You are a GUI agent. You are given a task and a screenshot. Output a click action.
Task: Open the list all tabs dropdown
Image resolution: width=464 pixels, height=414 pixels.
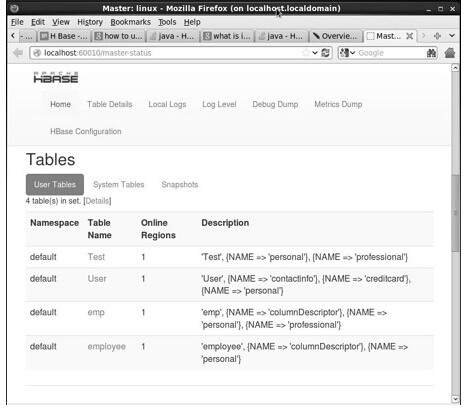[452, 36]
